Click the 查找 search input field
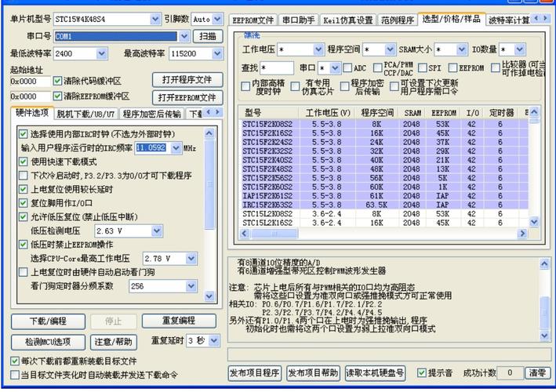 pos(277,67)
